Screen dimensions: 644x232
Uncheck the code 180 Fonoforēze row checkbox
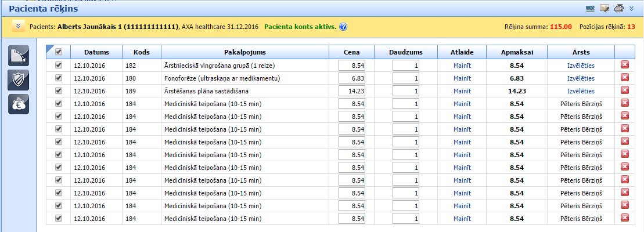(58, 78)
